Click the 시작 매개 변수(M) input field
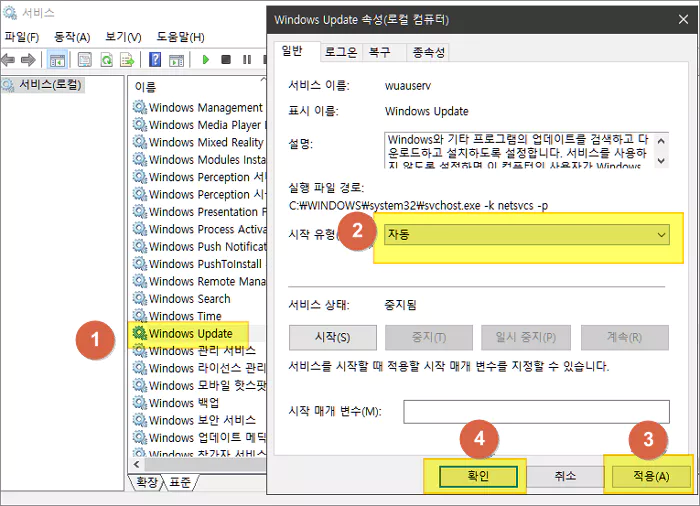This screenshot has width=700, height=506. 536,411
